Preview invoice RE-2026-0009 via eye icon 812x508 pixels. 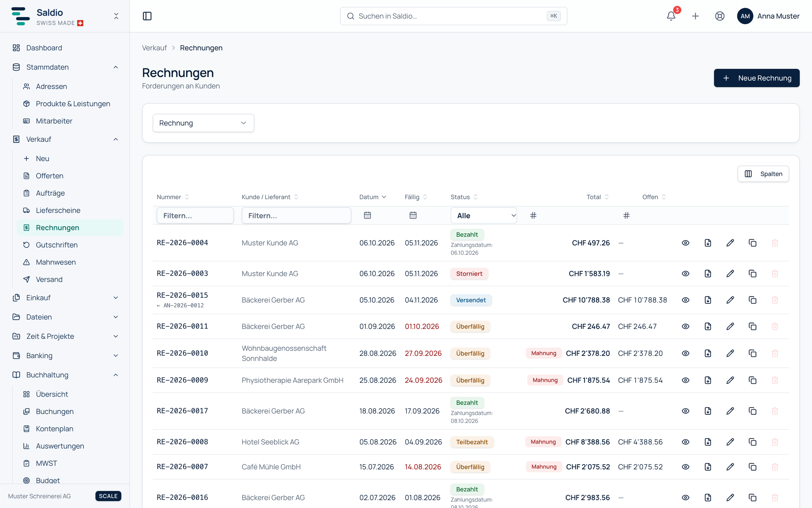coord(685,380)
